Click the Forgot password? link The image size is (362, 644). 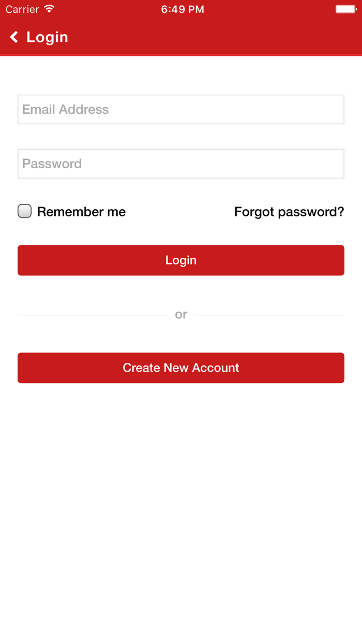(x=289, y=211)
